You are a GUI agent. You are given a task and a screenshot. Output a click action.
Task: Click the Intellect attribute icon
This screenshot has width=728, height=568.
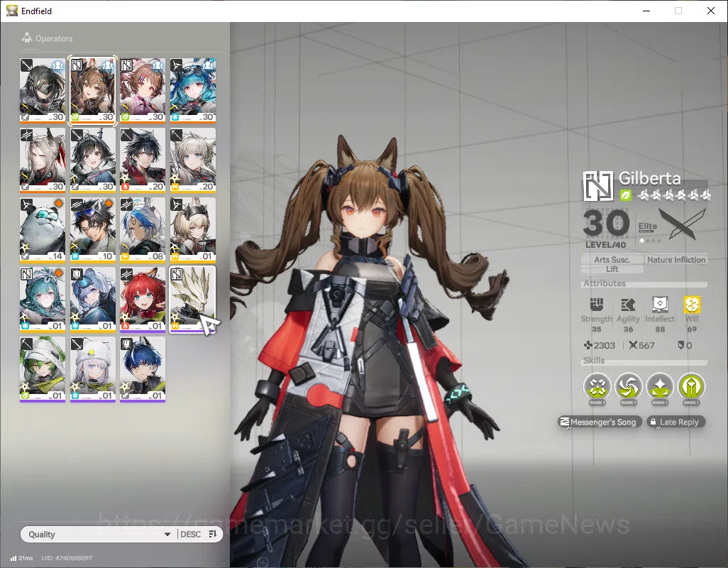[x=660, y=305]
